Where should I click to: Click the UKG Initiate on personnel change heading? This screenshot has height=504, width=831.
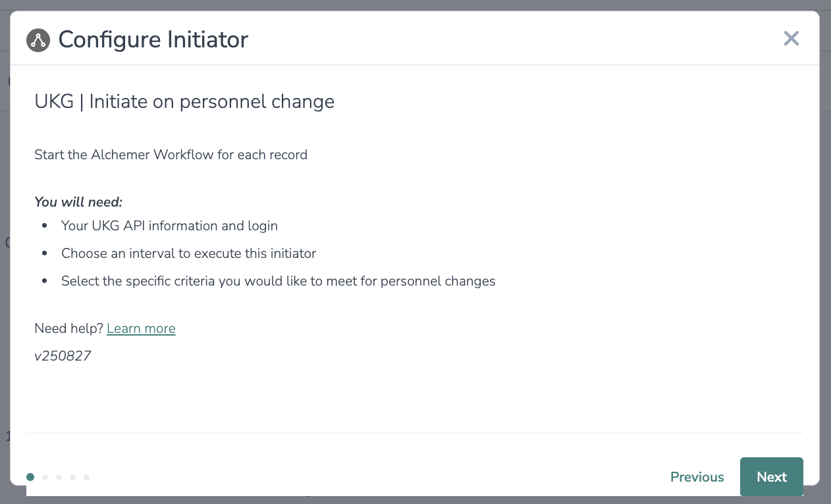pos(184,102)
